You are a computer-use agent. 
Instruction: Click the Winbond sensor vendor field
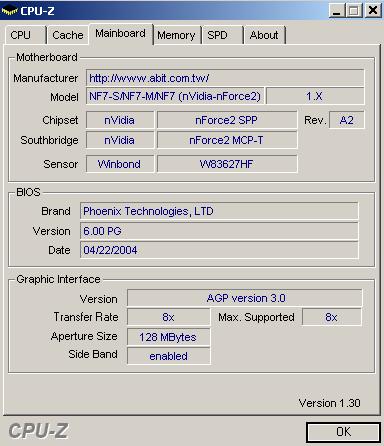pyautogui.click(x=120, y=164)
